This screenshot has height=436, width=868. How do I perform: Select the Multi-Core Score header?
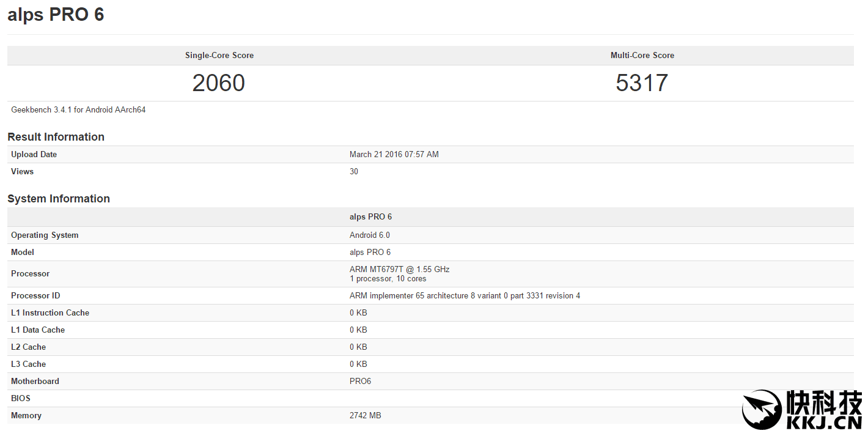(642, 56)
